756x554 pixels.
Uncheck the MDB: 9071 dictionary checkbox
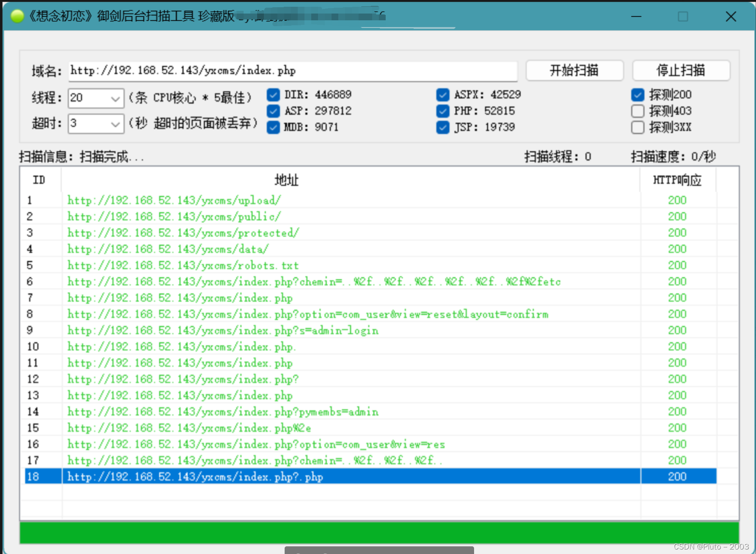(273, 127)
